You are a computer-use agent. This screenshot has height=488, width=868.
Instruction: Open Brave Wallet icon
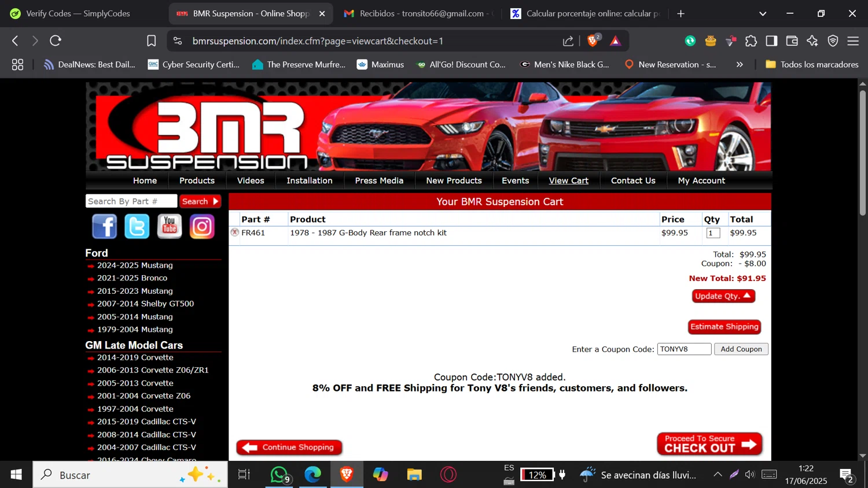(x=792, y=40)
